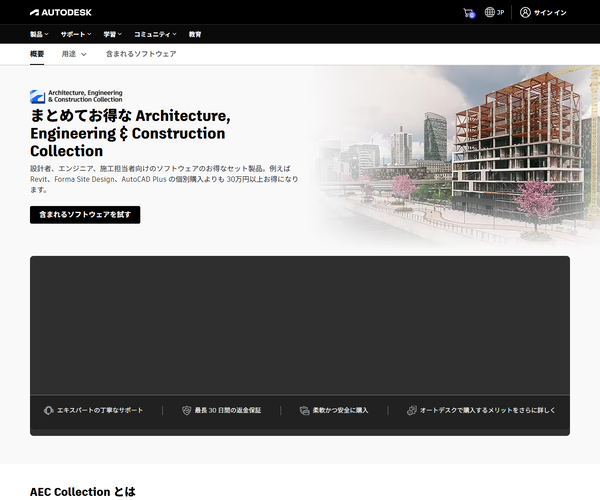This screenshot has width=600, height=500.
Task: Click the まとめてお得な Architecture heading
Action: pyautogui.click(x=130, y=133)
